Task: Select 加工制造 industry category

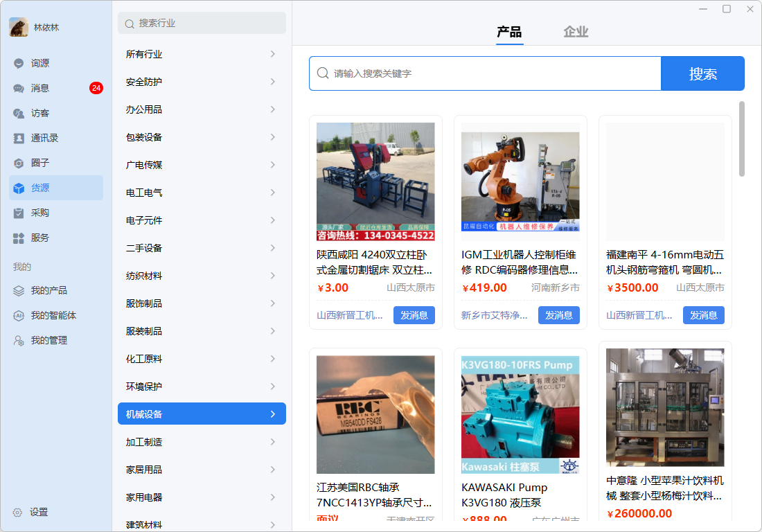Action: [x=202, y=442]
